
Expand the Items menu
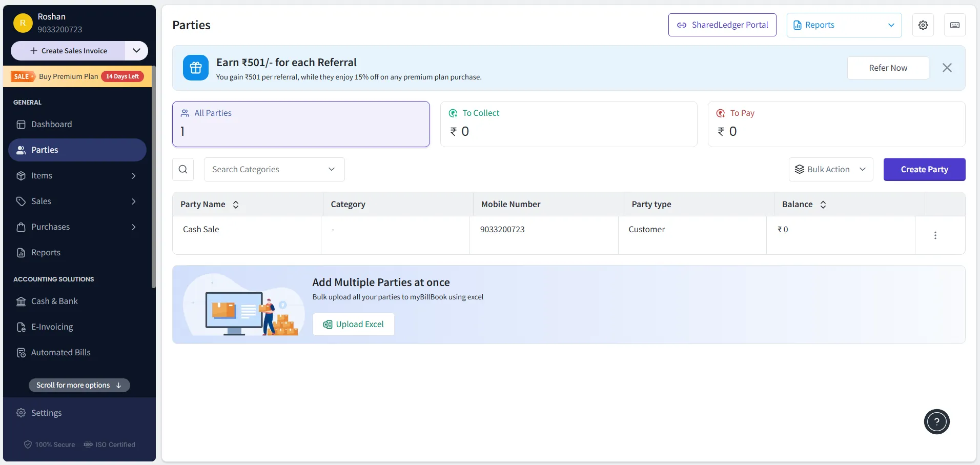[77, 176]
